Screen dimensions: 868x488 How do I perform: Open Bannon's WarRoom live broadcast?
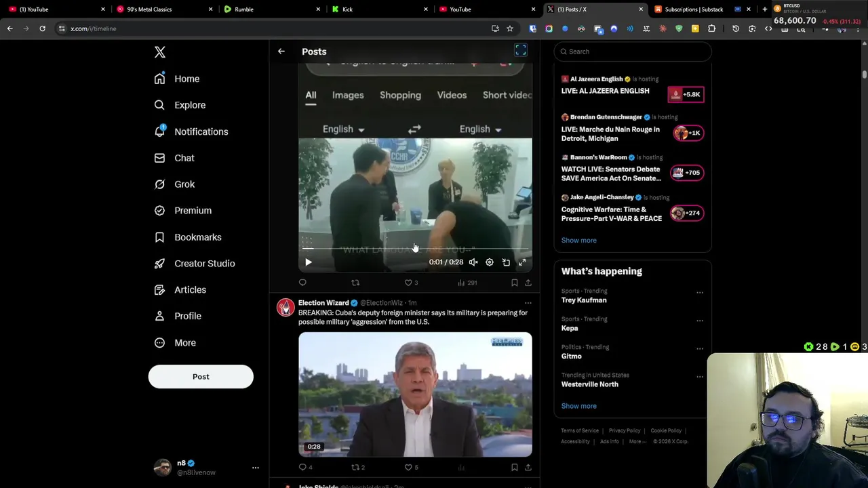(633, 168)
